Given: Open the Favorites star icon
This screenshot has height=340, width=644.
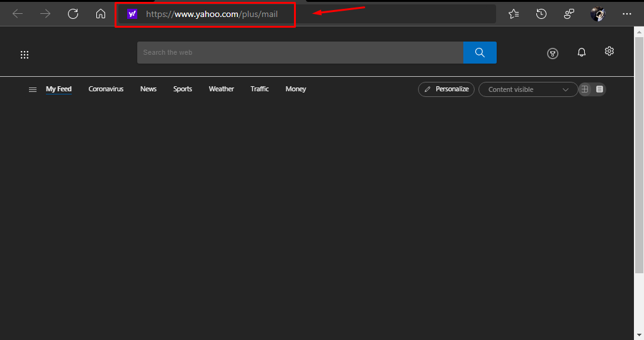Looking at the screenshot, I should [514, 14].
